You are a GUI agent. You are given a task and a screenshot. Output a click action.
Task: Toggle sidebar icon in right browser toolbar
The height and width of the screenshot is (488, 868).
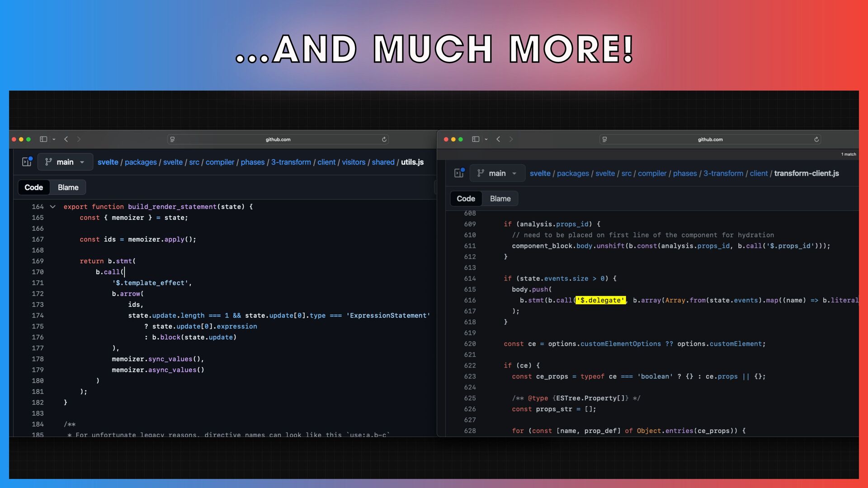[x=476, y=139]
